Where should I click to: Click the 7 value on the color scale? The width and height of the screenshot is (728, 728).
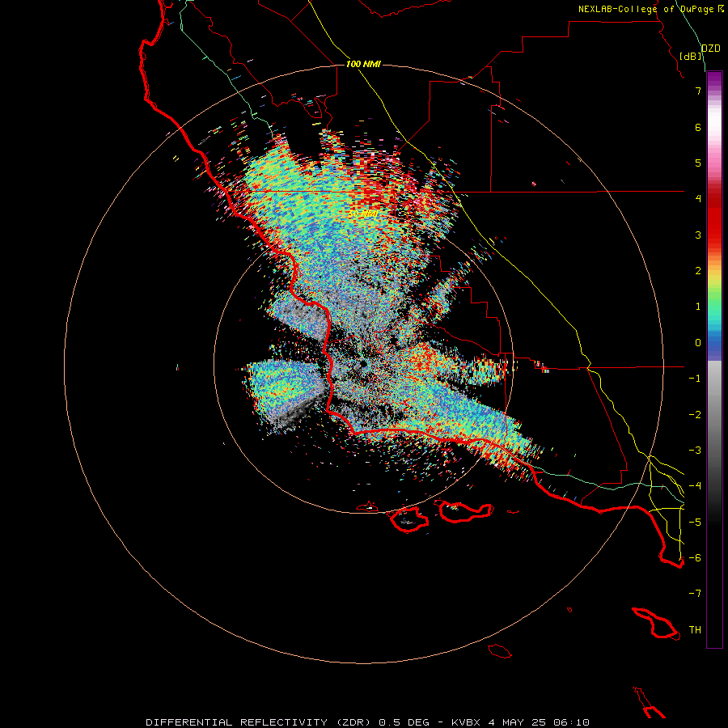coord(698,91)
